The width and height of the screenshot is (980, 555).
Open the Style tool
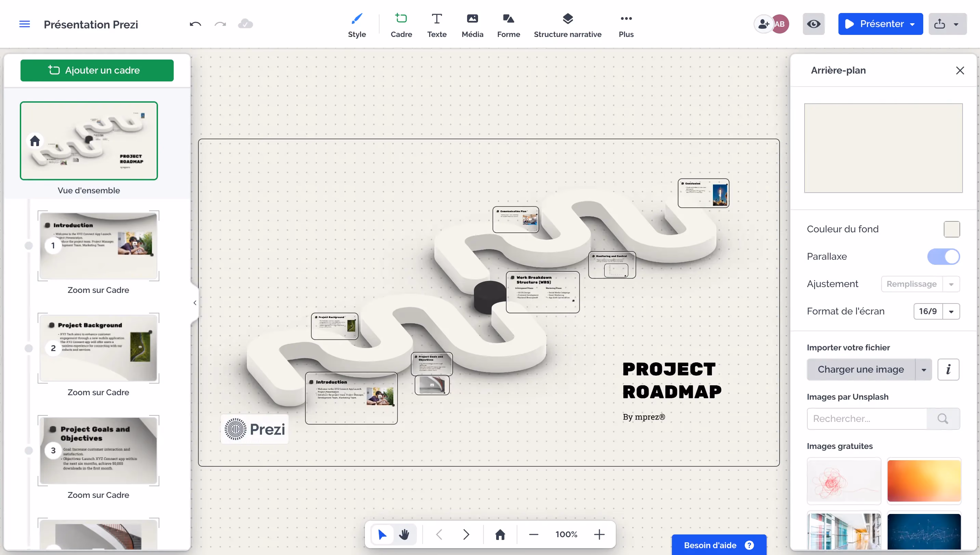(357, 25)
